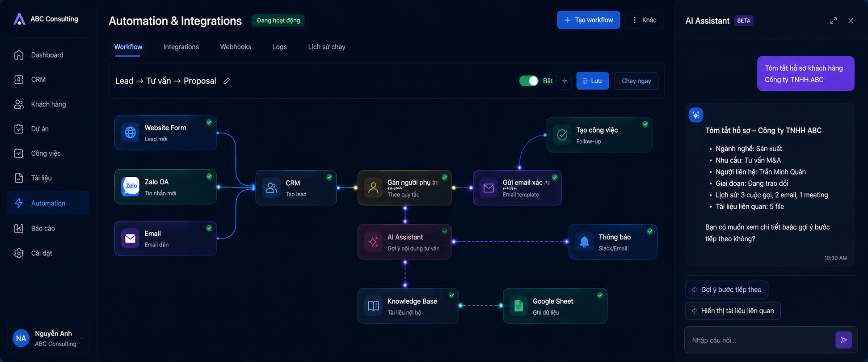Screen dimensions: 868x362
Task: Click Thông báo bell icon
Action: point(584,242)
